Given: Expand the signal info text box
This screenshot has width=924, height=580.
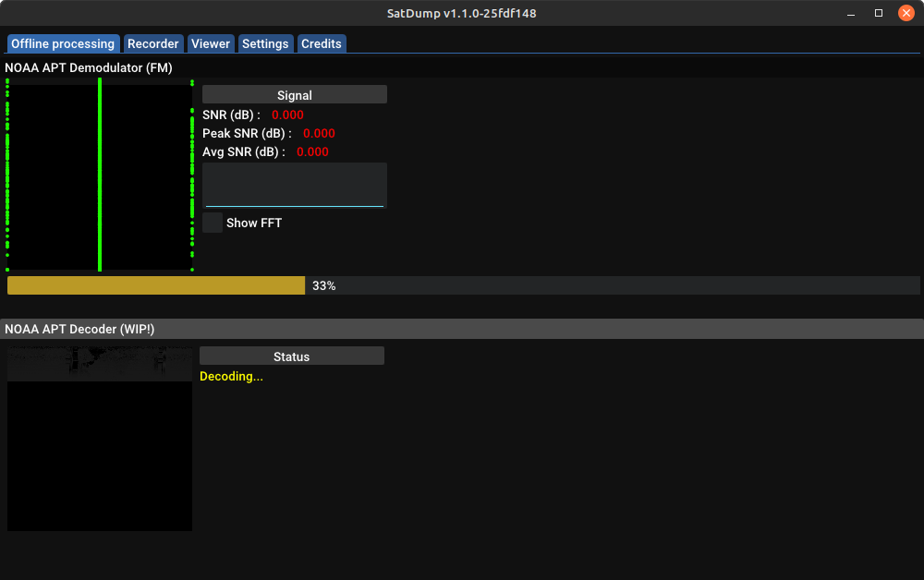Looking at the screenshot, I should coord(294,184).
